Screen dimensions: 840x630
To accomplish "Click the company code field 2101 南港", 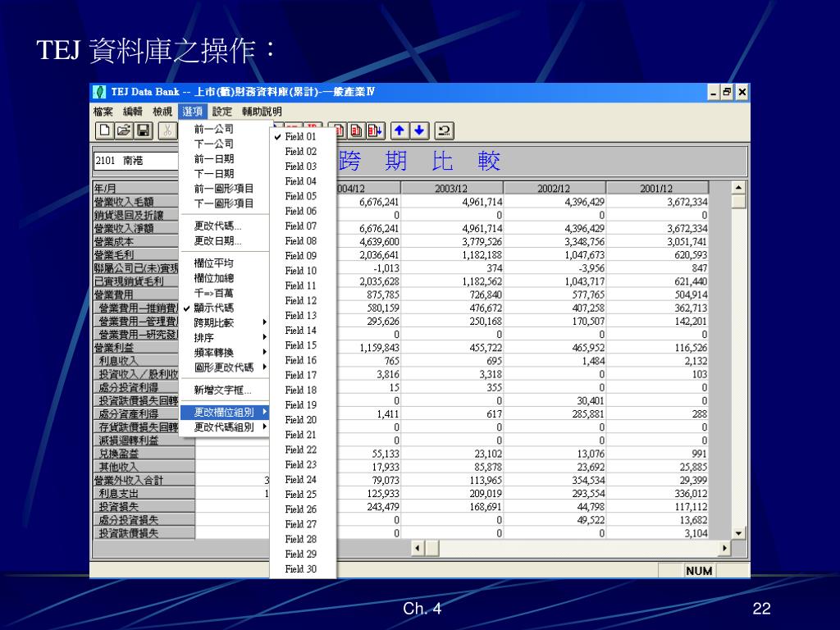I will coord(136,161).
